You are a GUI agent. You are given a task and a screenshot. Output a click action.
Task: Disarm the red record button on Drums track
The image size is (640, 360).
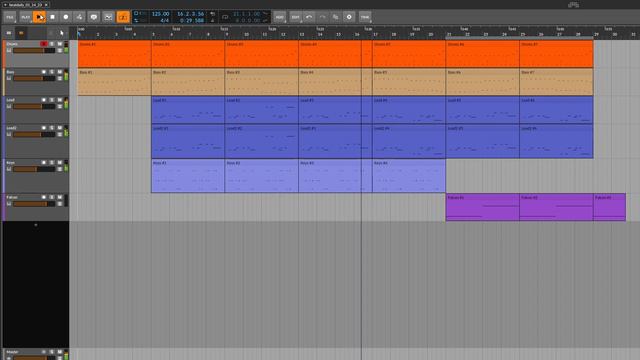point(44,44)
